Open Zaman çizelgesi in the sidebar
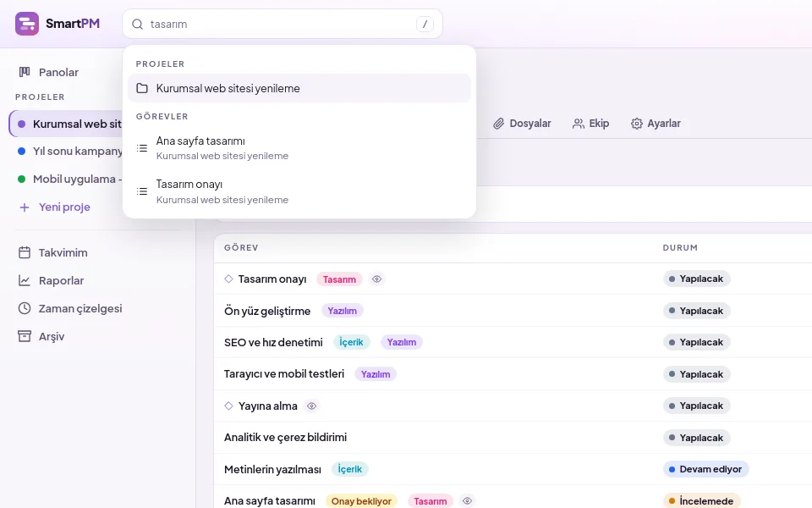 tap(80, 308)
